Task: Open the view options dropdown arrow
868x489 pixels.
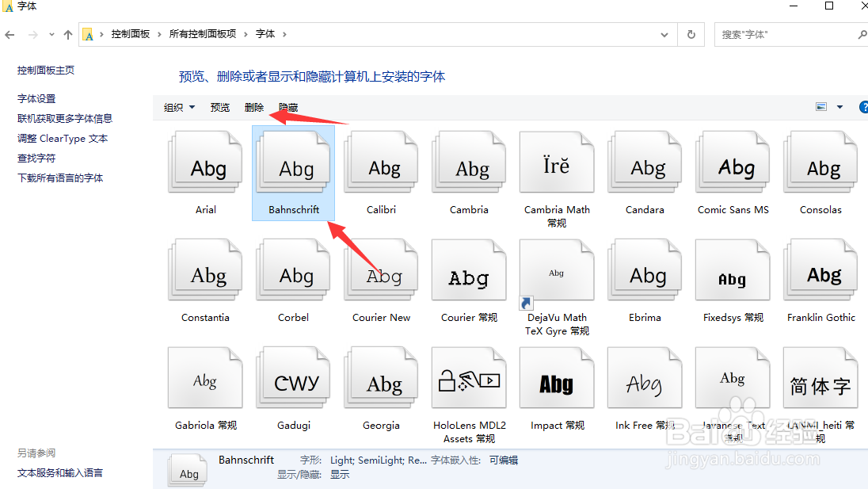Action: coord(839,107)
